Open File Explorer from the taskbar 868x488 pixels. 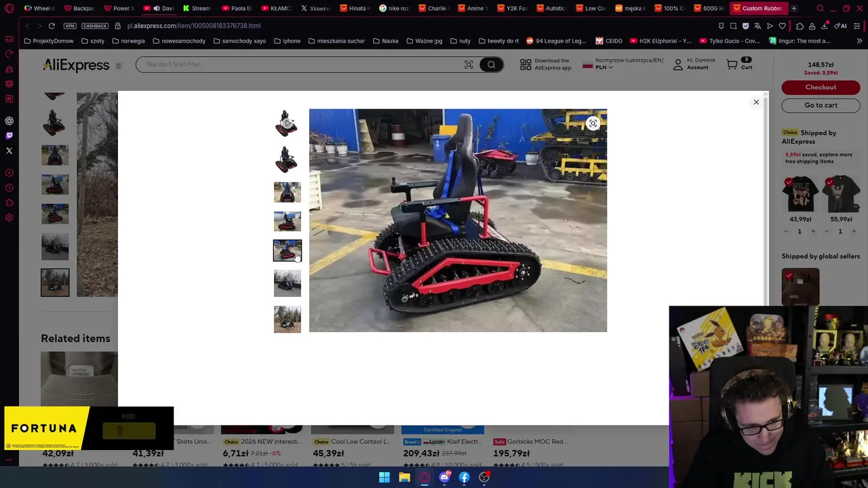pyautogui.click(x=404, y=478)
